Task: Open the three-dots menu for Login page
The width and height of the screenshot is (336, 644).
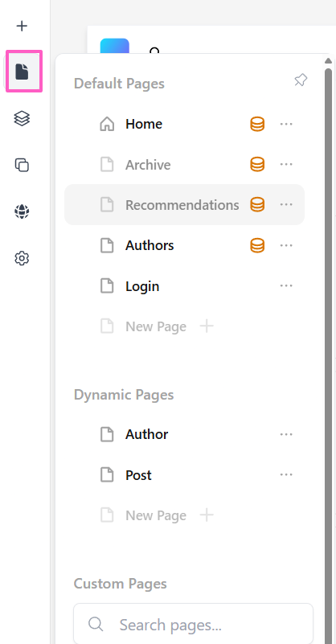Action: click(x=286, y=286)
